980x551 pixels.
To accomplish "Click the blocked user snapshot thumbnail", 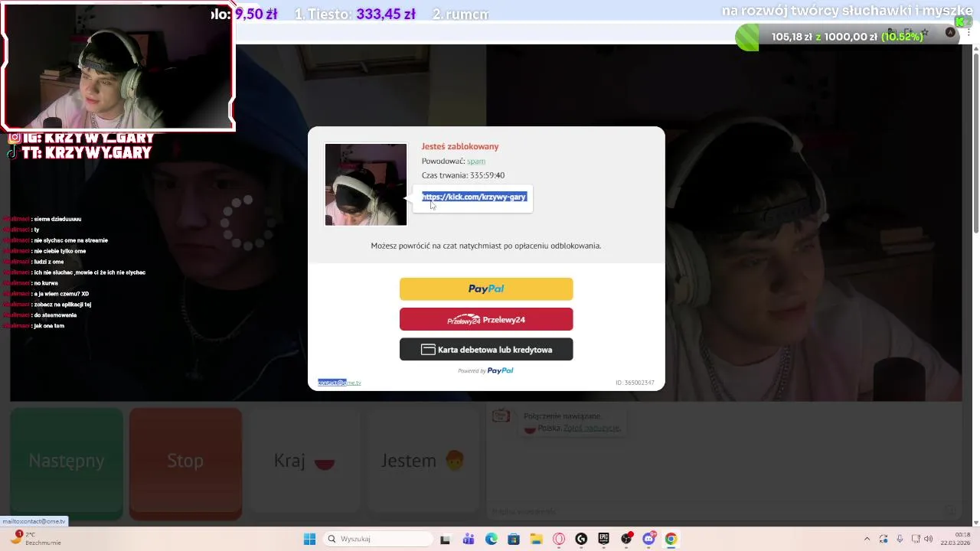I will tap(366, 184).
